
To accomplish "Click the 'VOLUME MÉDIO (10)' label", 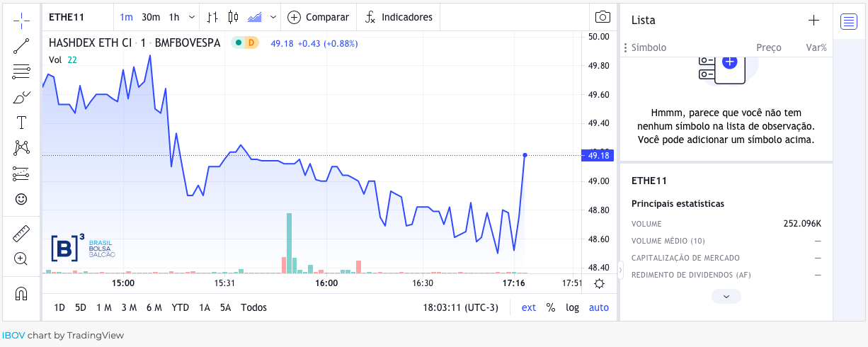I will pos(668,241).
